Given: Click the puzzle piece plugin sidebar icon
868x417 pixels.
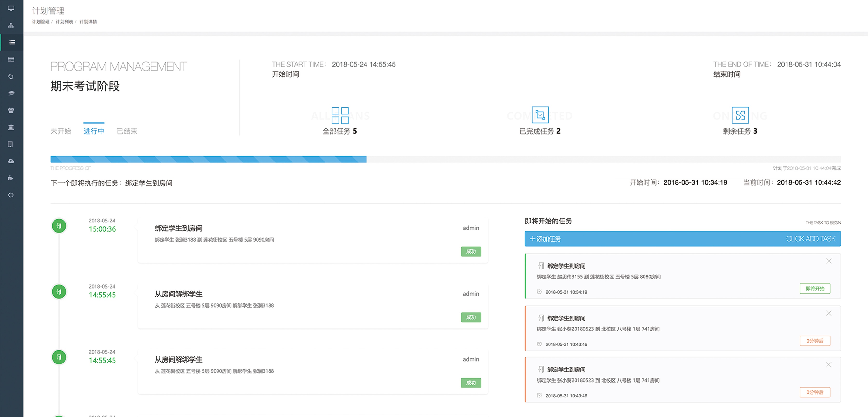Looking at the screenshot, I should tap(11, 178).
